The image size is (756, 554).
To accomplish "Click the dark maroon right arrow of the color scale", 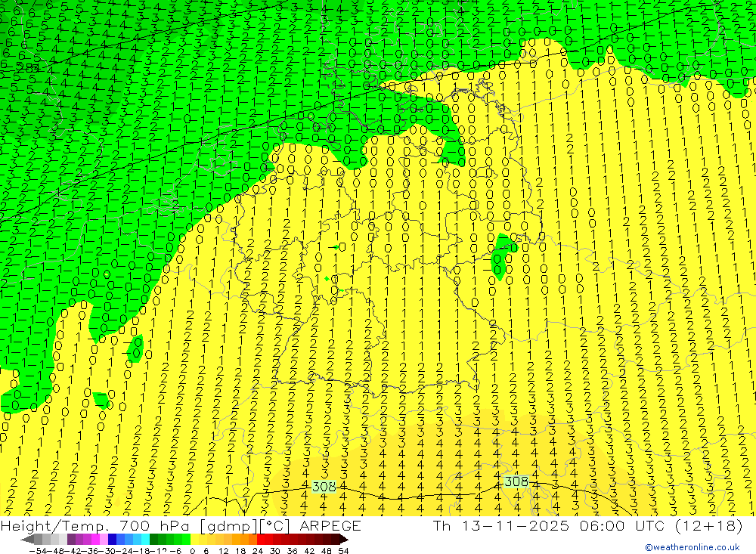I will tap(343, 540).
